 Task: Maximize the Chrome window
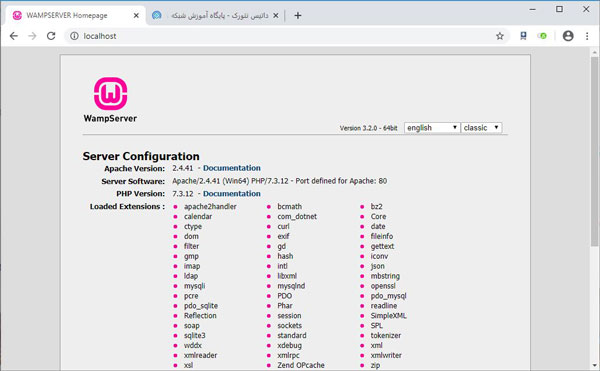[x=559, y=9]
